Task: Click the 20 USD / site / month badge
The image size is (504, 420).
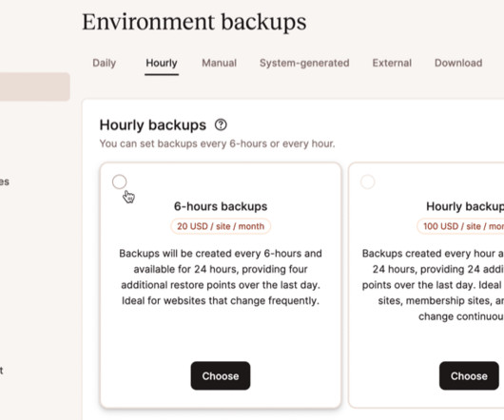Action: coord(221,226)
